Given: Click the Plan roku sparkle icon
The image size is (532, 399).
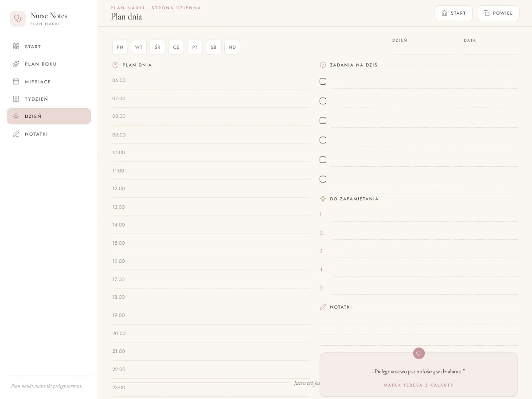Looking at the screenshot, I should coord(16,64).
